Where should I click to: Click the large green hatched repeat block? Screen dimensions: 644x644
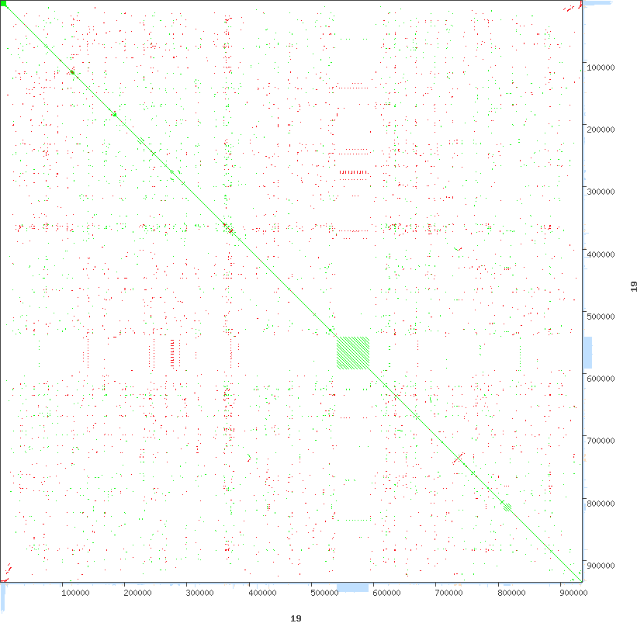coord(353,353)
